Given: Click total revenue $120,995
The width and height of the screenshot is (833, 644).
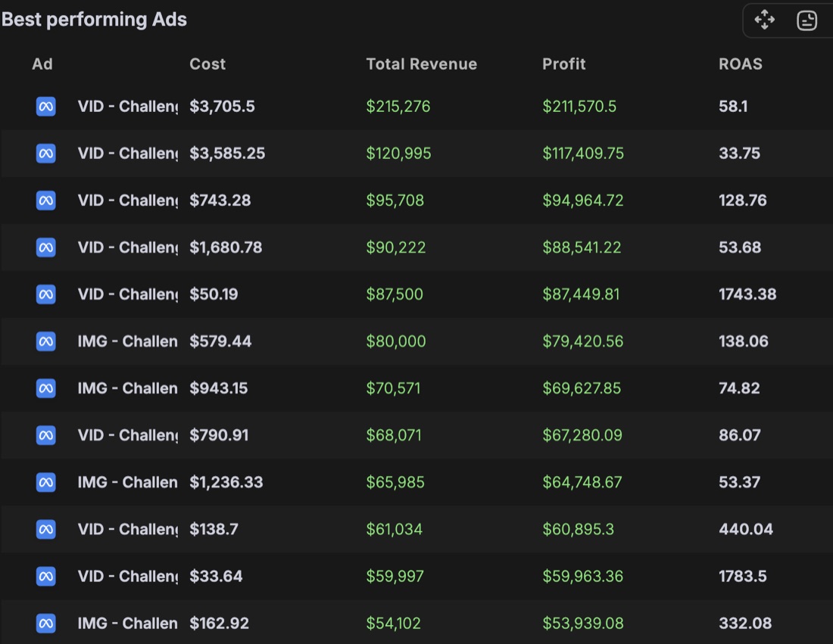Looking at the screenshot, I should click(x=398, y=154).
